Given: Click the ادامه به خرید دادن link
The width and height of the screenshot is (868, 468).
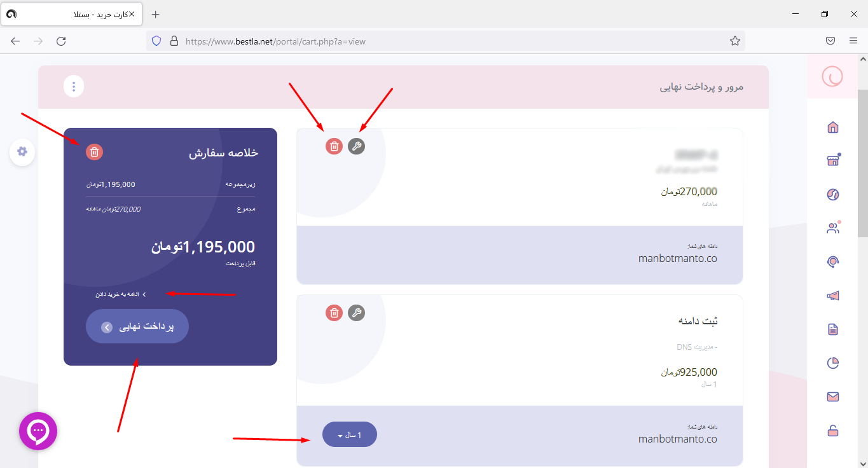Looking at the screenshot, I should click(x=121, y=294).
